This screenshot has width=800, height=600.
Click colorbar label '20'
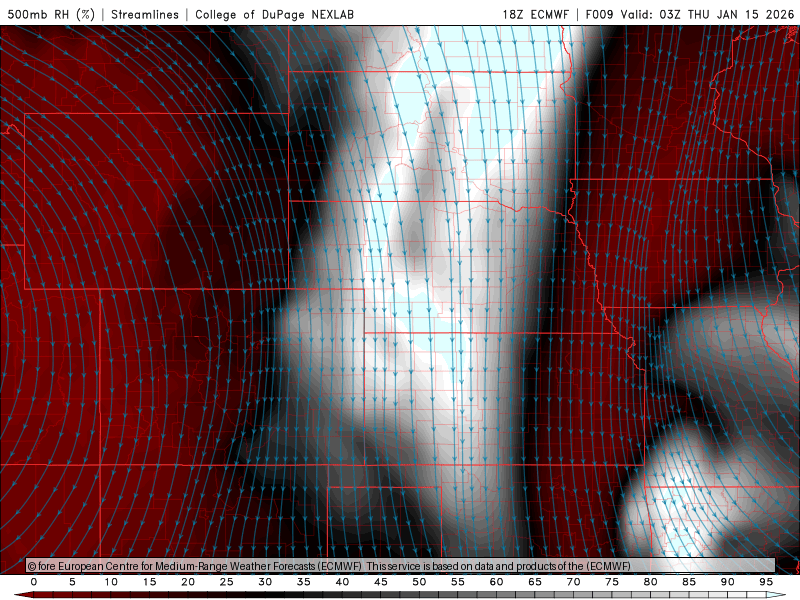tap(188, 582)
